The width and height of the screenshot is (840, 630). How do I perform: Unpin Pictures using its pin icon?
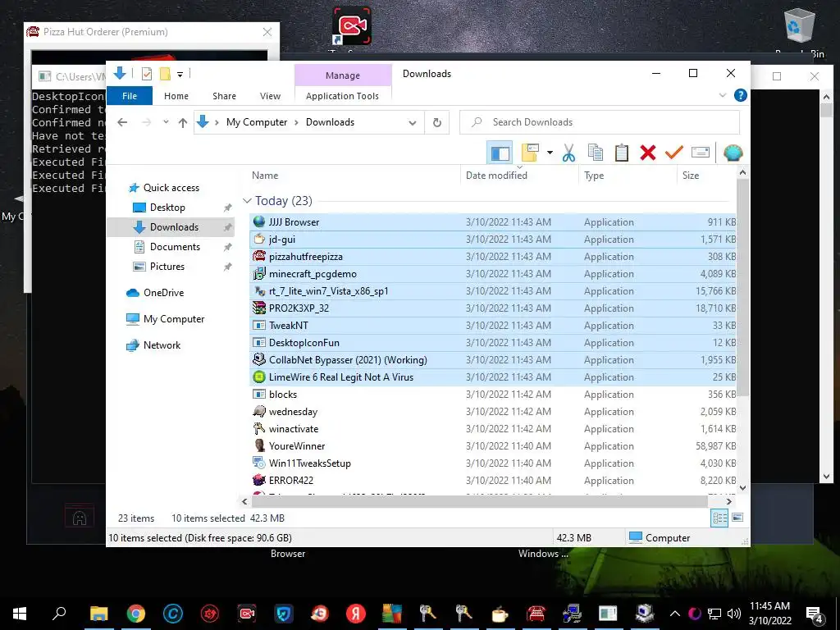[x=227, y=267]
